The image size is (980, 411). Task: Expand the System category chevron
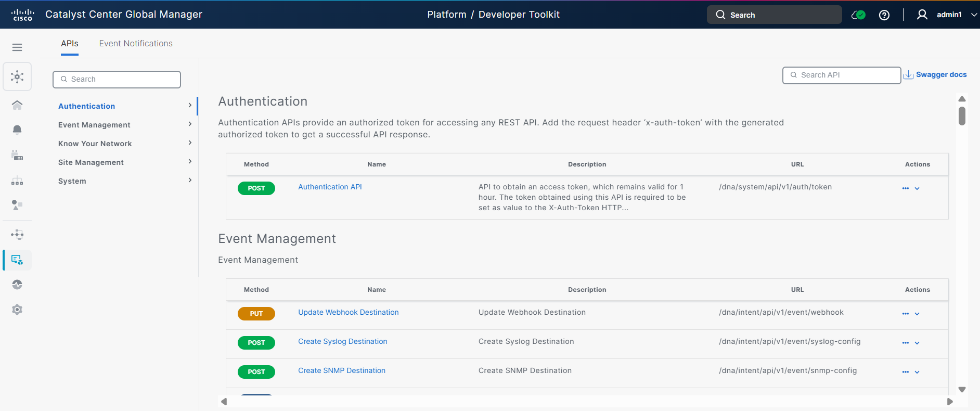(x=190, y=180)
